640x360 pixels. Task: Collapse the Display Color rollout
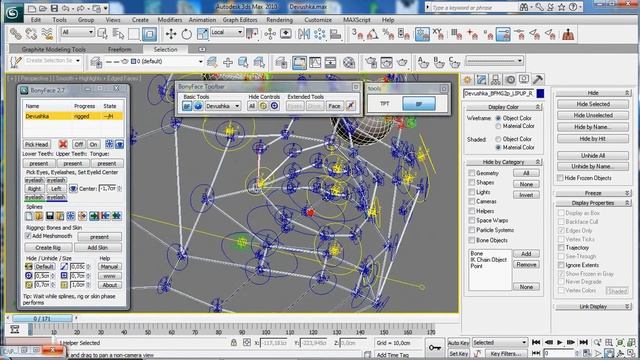504,107
